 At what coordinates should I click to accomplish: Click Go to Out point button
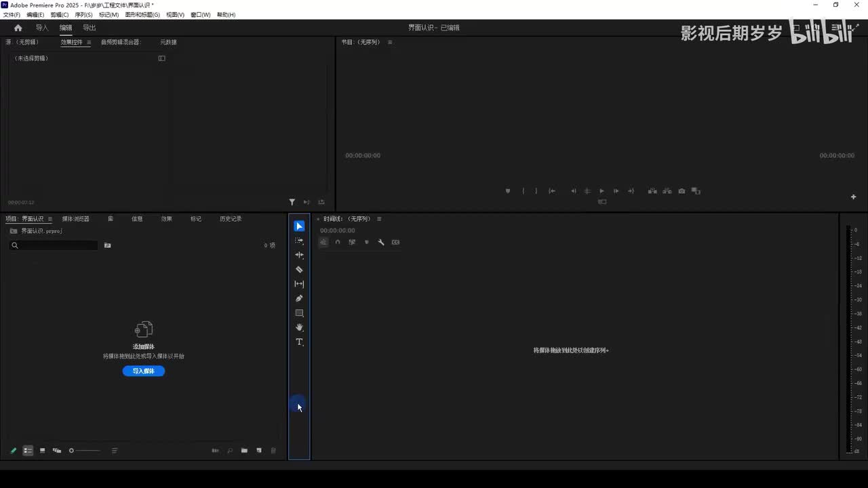631,191
